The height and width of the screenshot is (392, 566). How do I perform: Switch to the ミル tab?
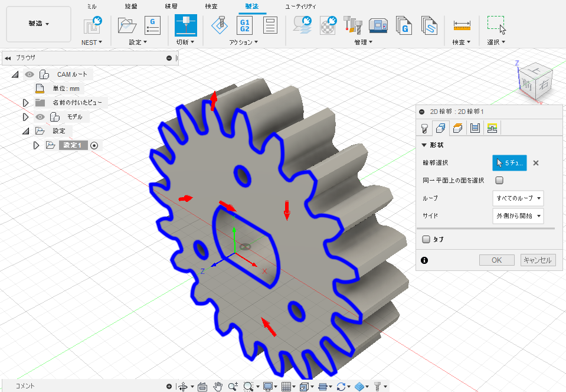(x=91, y=6)
